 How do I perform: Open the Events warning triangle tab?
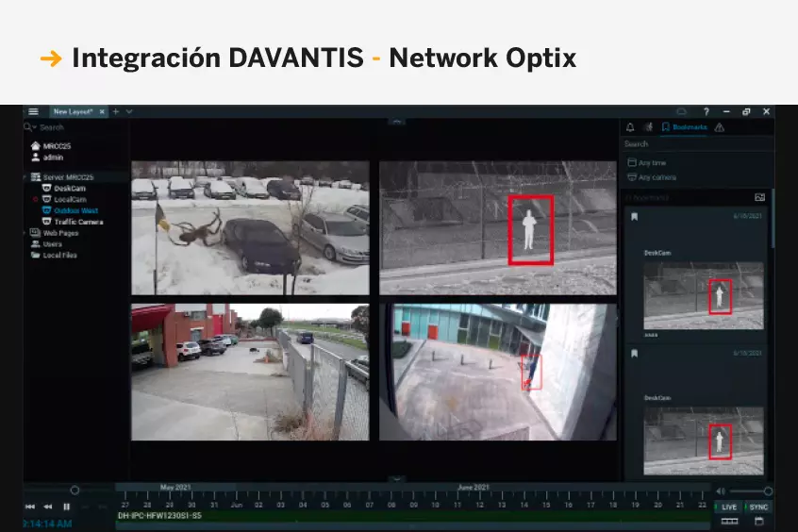[x=720, y=126]
